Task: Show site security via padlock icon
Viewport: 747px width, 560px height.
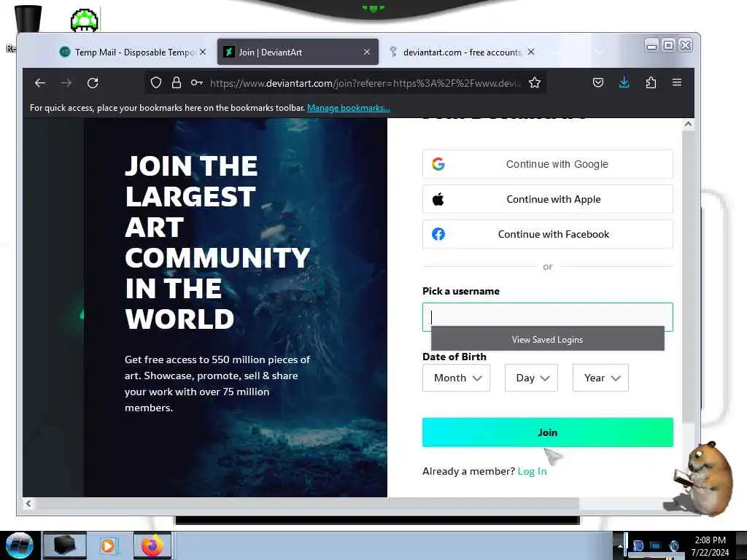Action: [177, 83]
